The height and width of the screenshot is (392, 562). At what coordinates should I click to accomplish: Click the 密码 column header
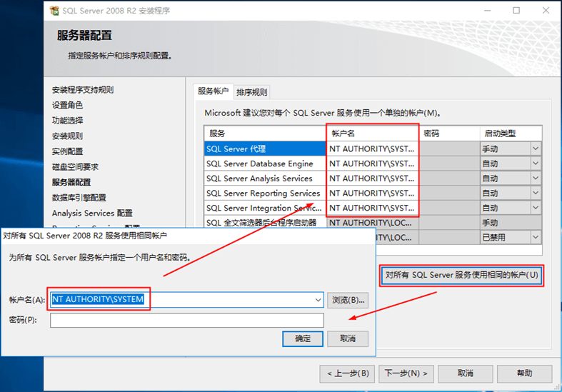click(x=449, y=134)
